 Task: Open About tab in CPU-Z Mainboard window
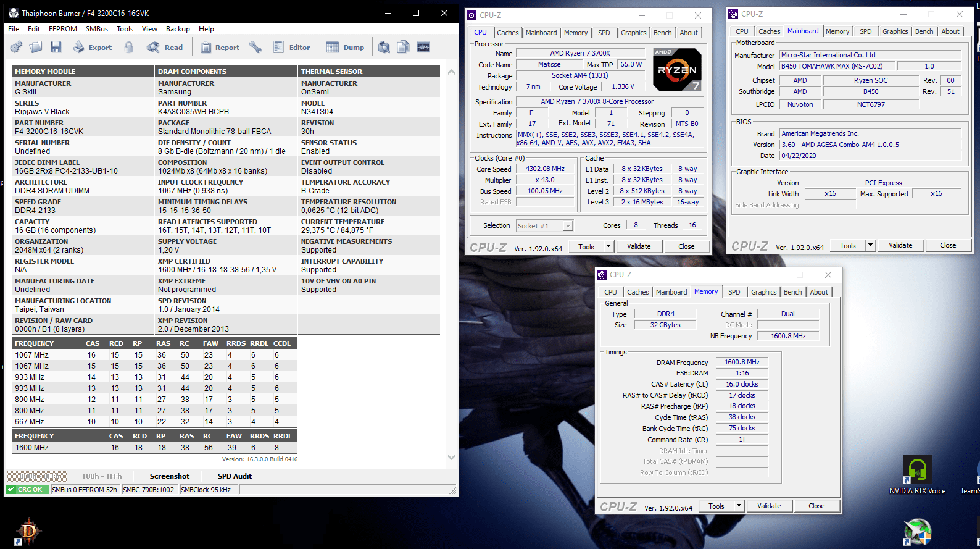(x=950, y=31)
